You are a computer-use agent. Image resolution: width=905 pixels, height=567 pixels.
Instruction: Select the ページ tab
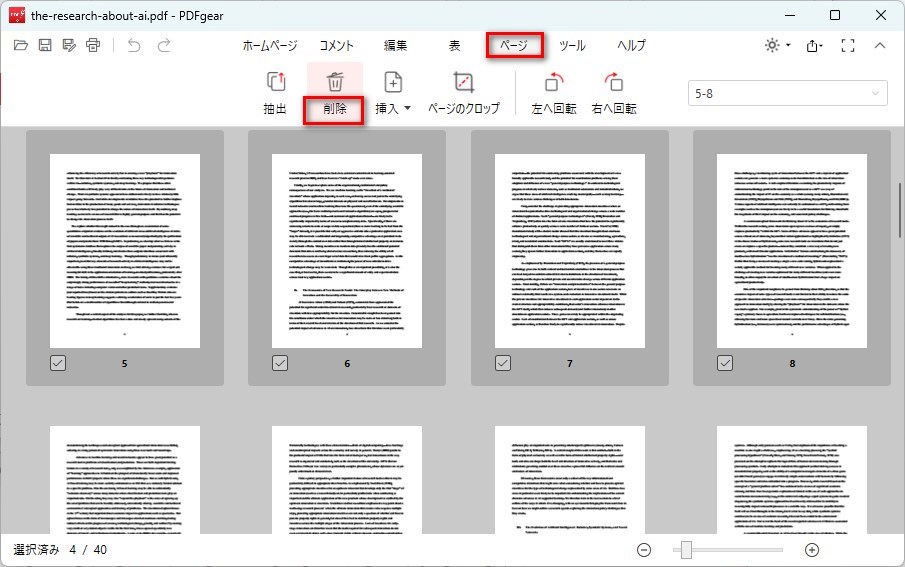point(514,45)
